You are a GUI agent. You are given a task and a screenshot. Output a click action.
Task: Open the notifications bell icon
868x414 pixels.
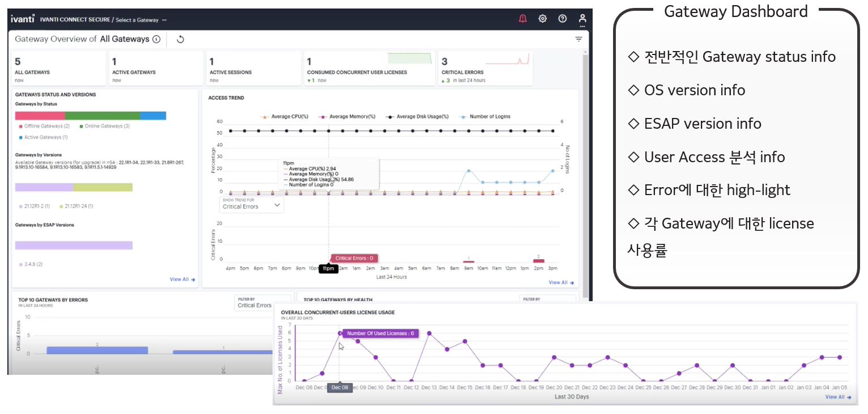522,19
